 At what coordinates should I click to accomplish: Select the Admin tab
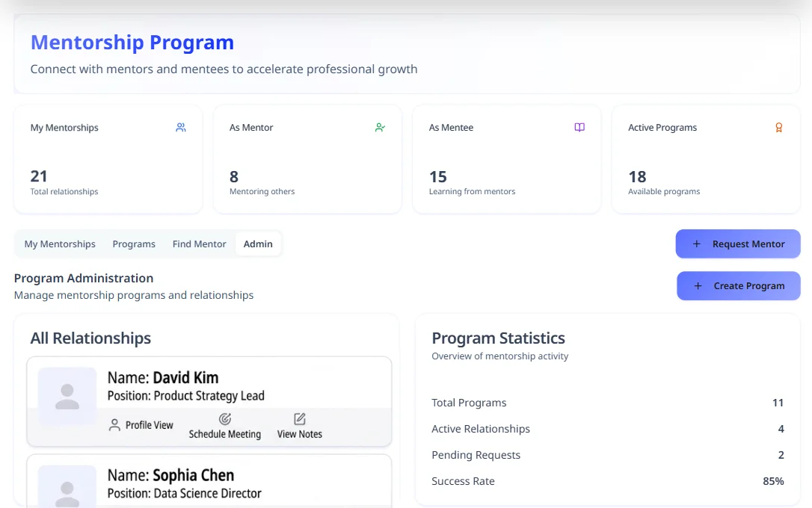pos(258,244)
